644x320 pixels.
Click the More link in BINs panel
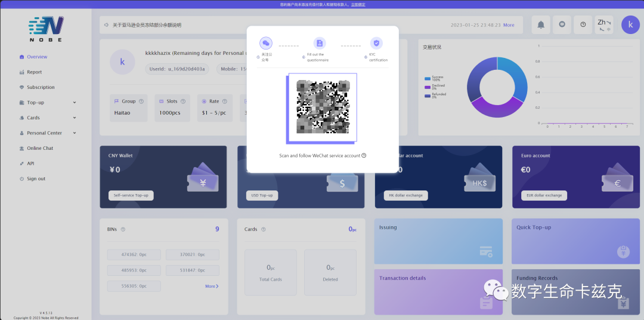[x=212, y=287]
